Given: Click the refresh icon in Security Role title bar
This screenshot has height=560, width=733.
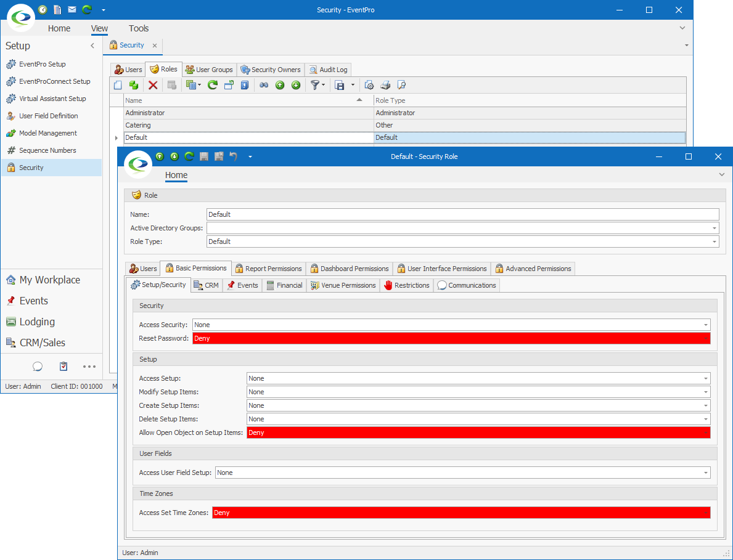Looking at the screenshot, I should 189,156.
